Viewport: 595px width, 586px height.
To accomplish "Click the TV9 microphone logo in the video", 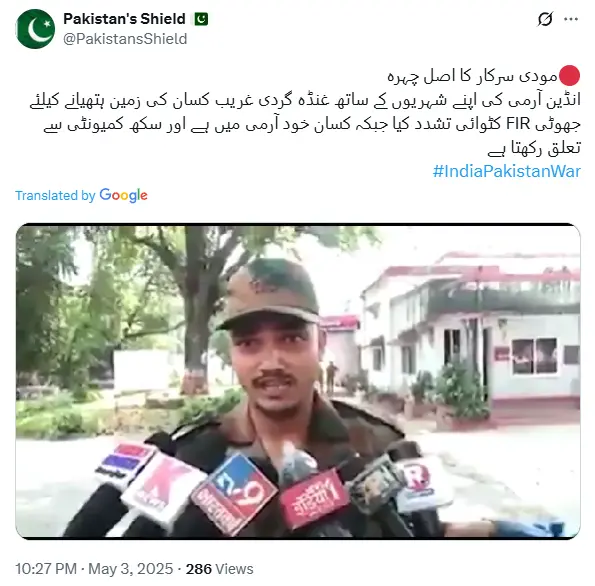I will 235,493.
